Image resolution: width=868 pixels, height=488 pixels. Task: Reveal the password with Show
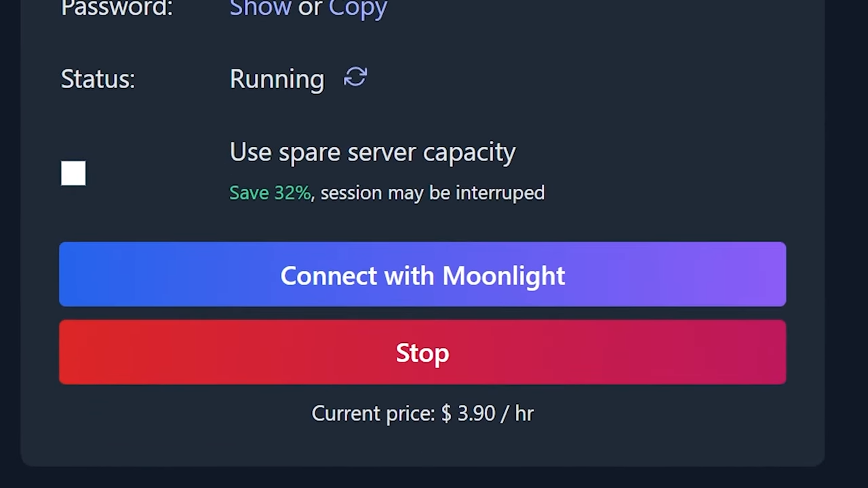click(260, 8)
